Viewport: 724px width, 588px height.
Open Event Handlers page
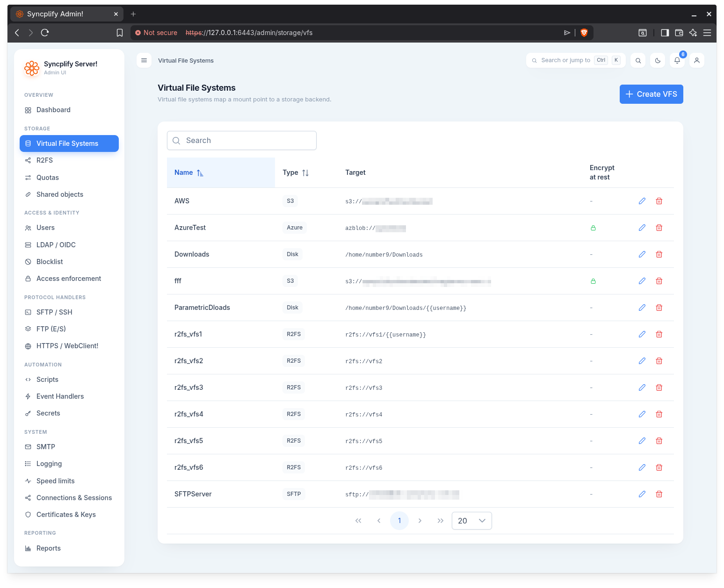(x=69, y=396)
